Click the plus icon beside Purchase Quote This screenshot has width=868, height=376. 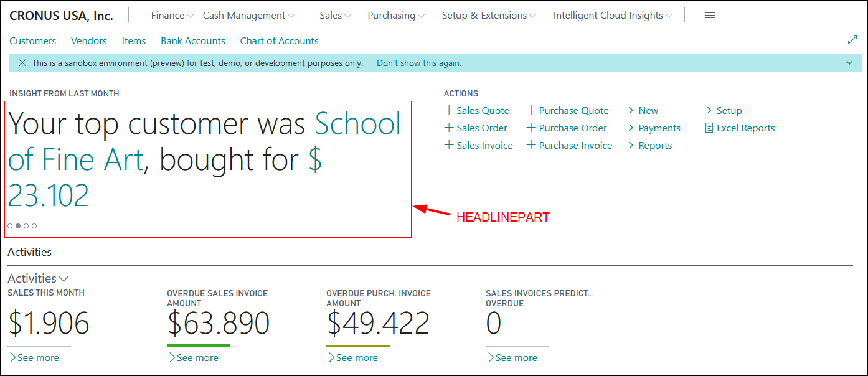click(531, 110)
